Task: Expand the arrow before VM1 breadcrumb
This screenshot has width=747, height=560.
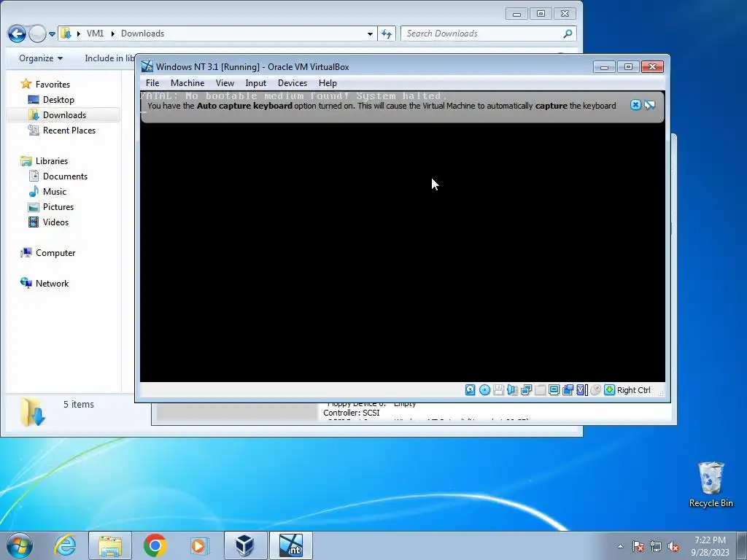Action: (79, 34)
